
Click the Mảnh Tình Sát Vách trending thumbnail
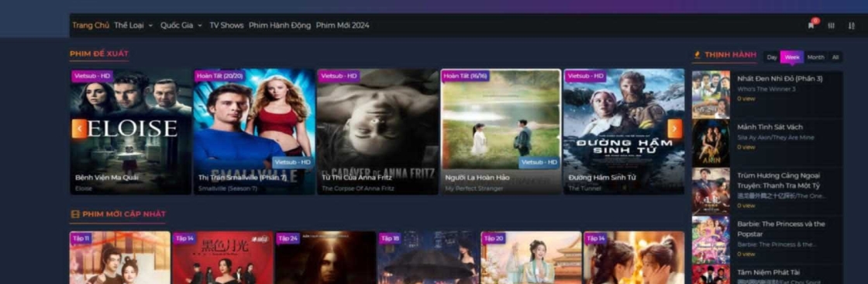click(x=711, y=143)
